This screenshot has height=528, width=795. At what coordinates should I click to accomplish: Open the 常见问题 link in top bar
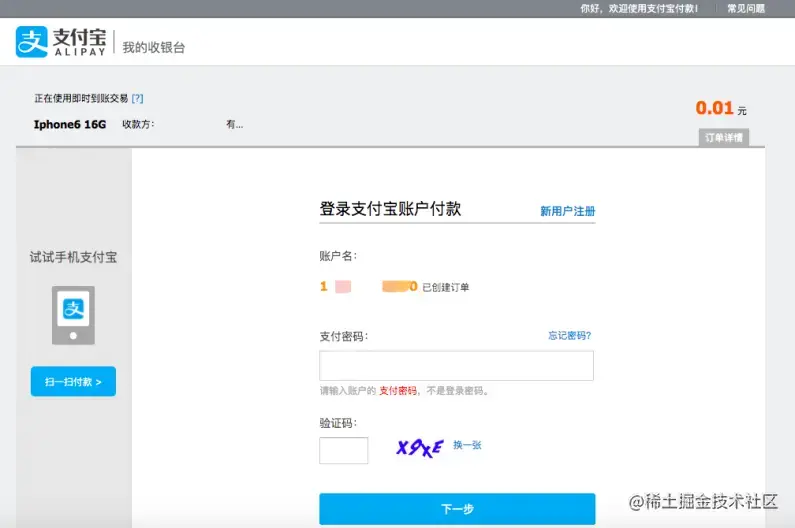click(x=746, y=9)
